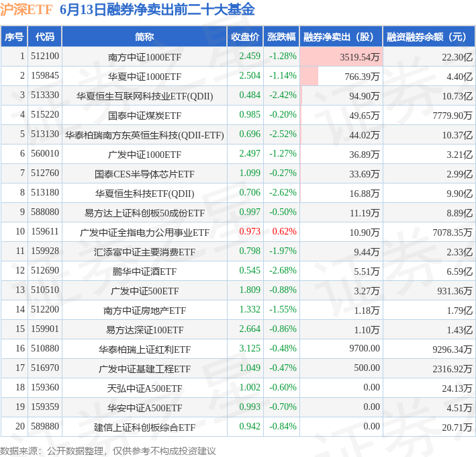Select fund code 560010

tap(45, 153)
